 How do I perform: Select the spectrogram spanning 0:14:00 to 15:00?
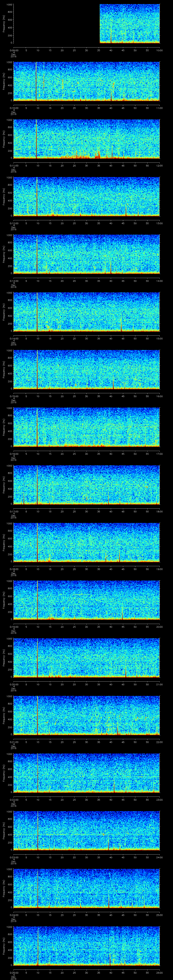(86, 312)
